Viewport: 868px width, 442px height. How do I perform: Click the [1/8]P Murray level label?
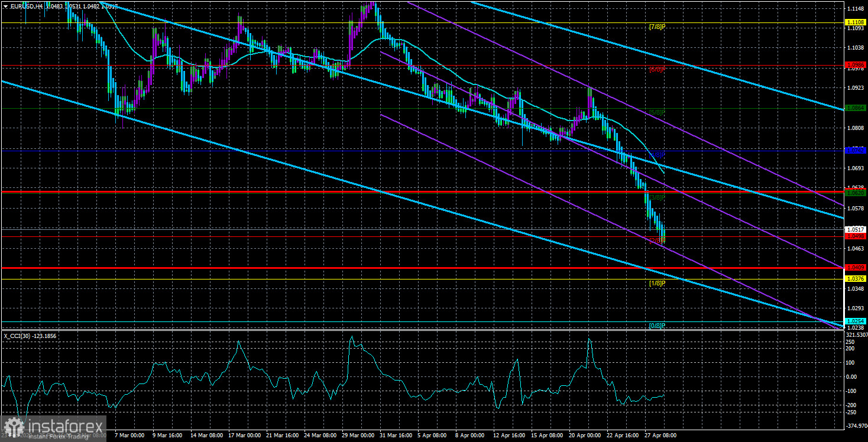(x=658, y=283)
